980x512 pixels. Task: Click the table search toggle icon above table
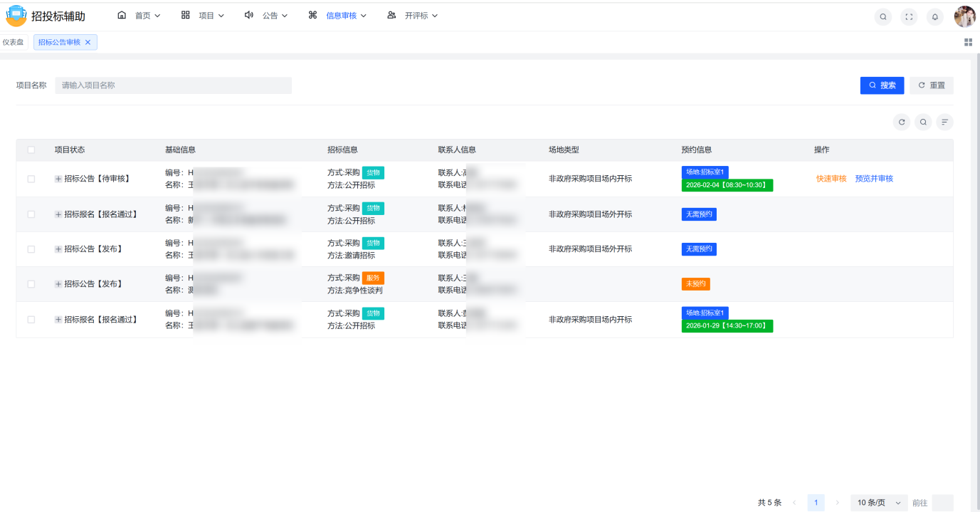click(x=923, y=122)
